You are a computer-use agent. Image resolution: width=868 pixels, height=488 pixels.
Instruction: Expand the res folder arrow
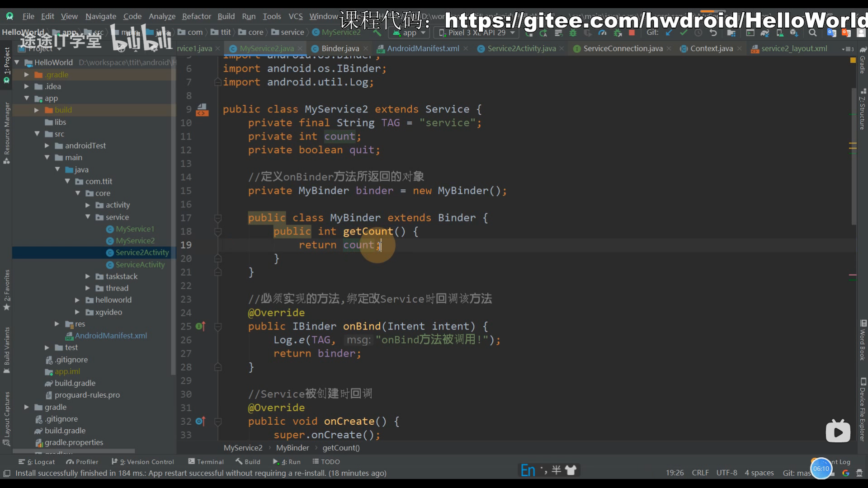tap(57, 324)
